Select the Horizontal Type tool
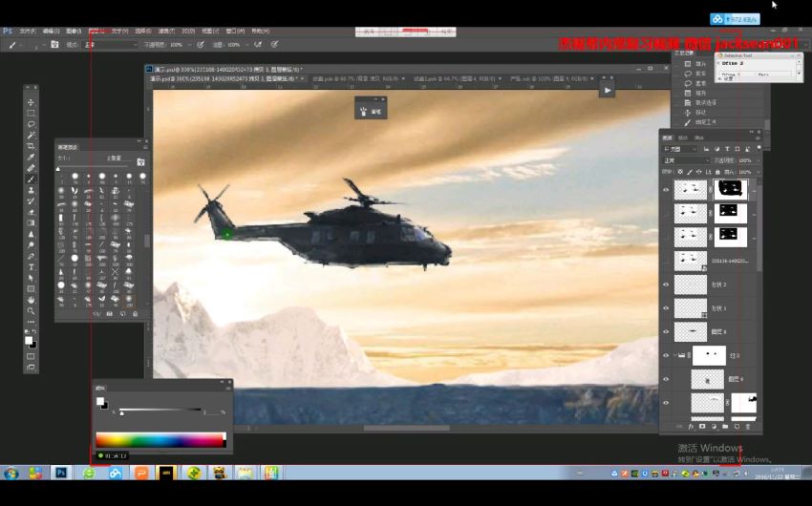 (32, 267)
